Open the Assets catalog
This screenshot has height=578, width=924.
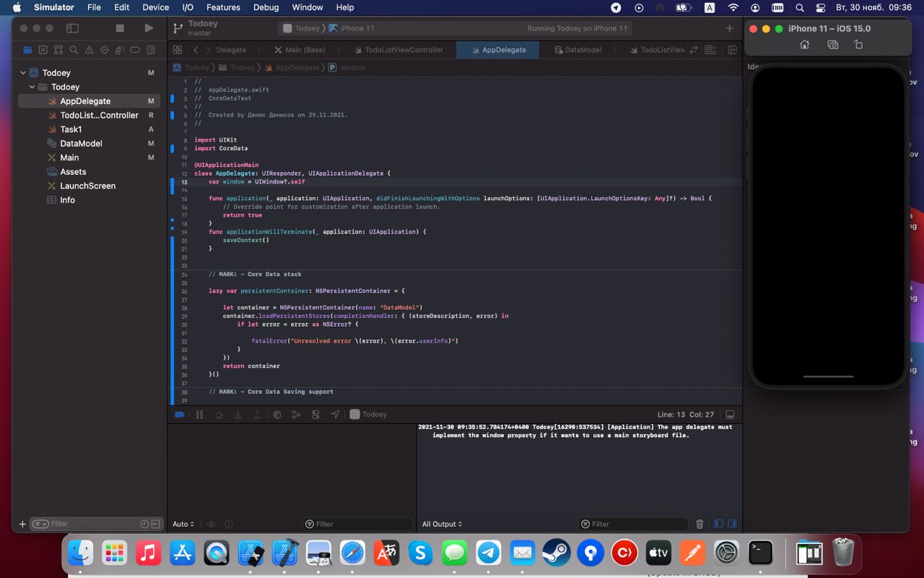89,171
